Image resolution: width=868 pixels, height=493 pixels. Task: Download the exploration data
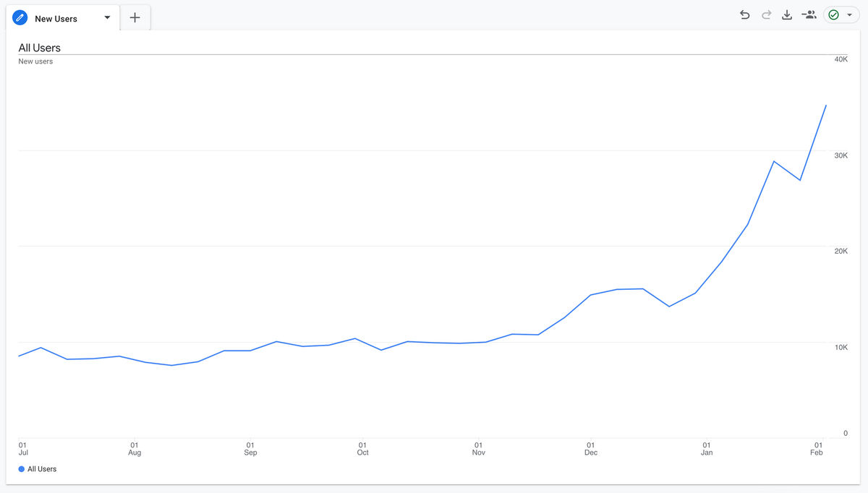point(787,14)
